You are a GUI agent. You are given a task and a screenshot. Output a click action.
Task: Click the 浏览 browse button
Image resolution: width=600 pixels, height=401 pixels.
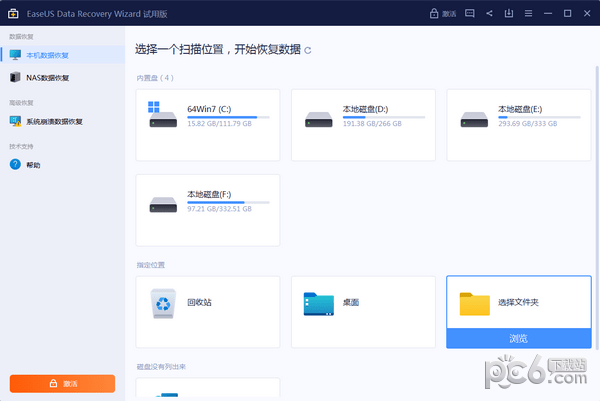click(519, 338)
